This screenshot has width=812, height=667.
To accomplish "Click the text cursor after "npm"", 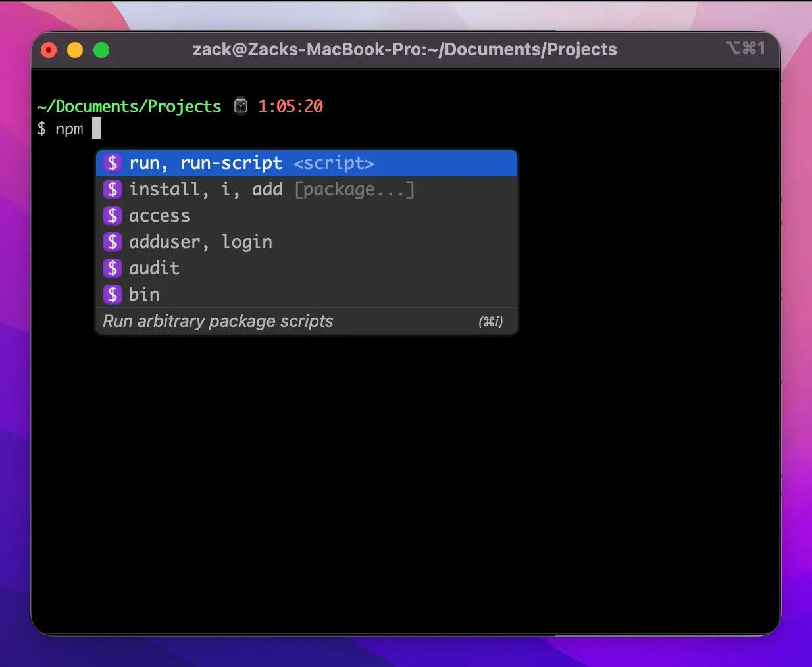I will [x=97, y=128].
